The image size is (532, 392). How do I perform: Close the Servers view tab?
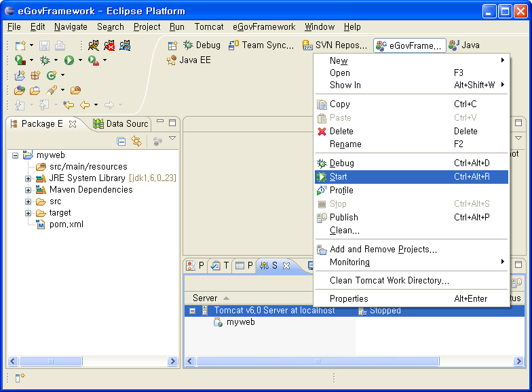tap(286, 266)
